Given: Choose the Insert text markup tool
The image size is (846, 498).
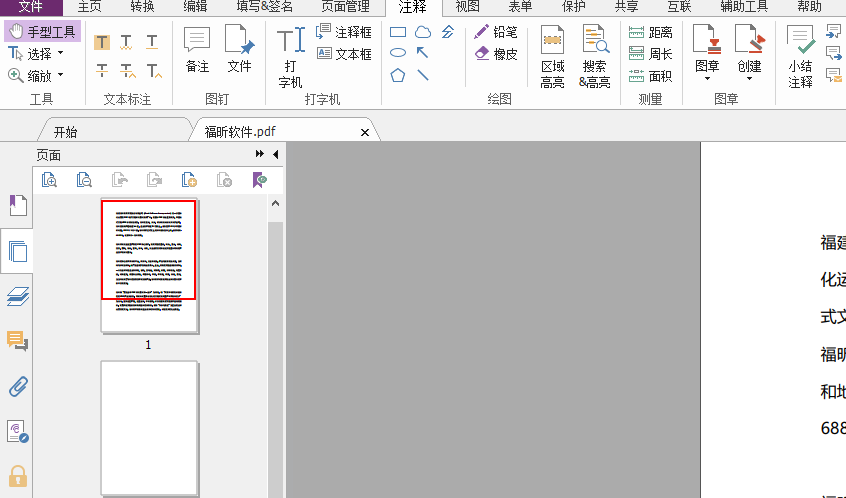Looking at the screenshot, I should [x=154, y=71].
